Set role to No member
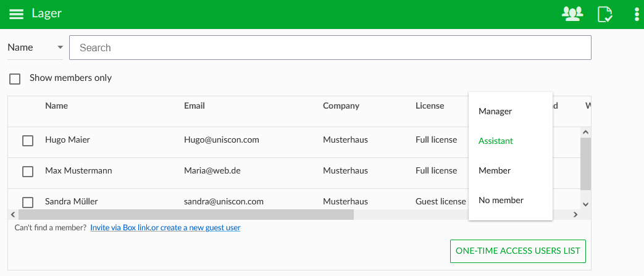Viewport: 644px width, 276px height. point(501,200)
